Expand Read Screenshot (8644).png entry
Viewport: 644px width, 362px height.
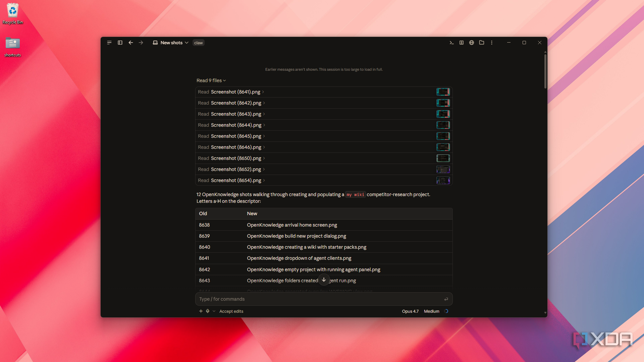point(231,125)
